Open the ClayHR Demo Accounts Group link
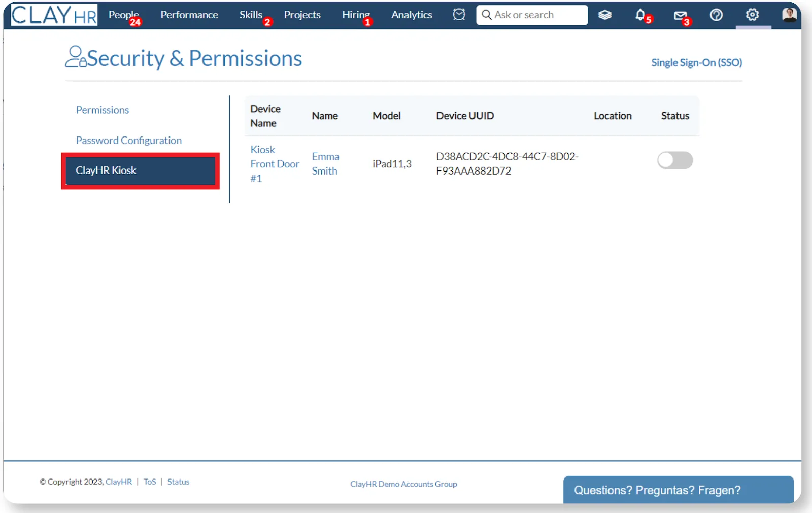 (x=403, y=484)
